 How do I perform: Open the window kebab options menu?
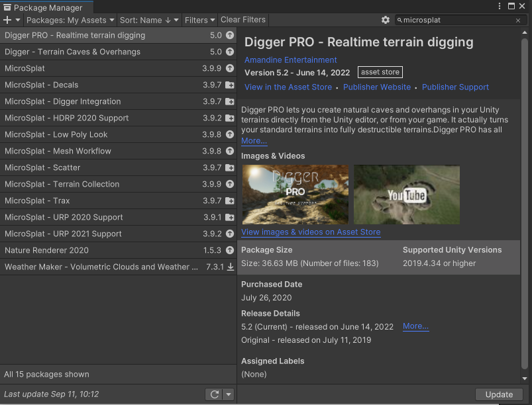point(500,6)
